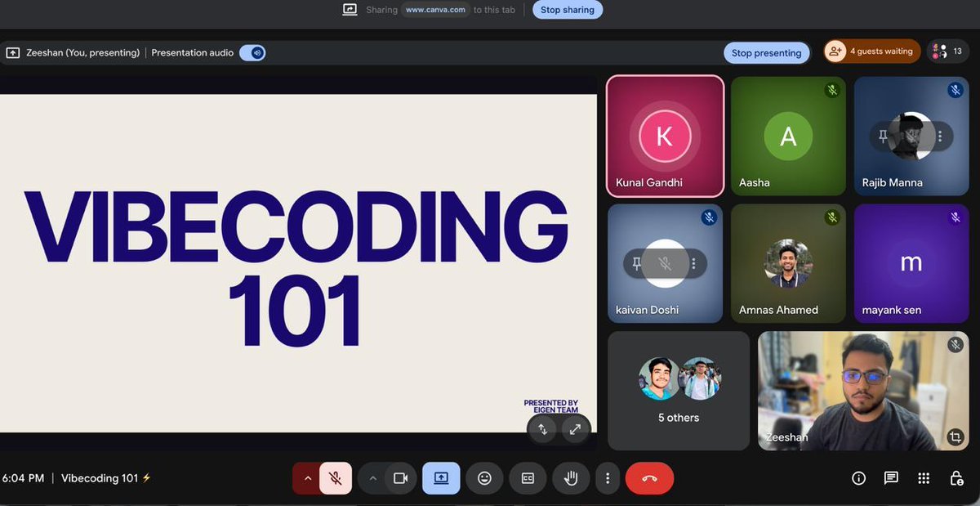Screen dimensions: 980x506
Task: Open the 5 others tile
Action: pos(679,390)
